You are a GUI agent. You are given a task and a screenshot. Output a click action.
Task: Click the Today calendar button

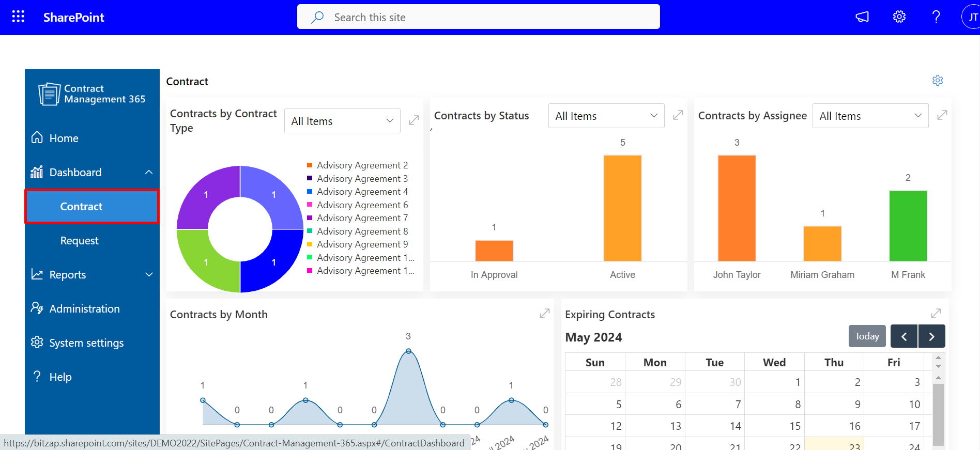click(x=867, y=336)
